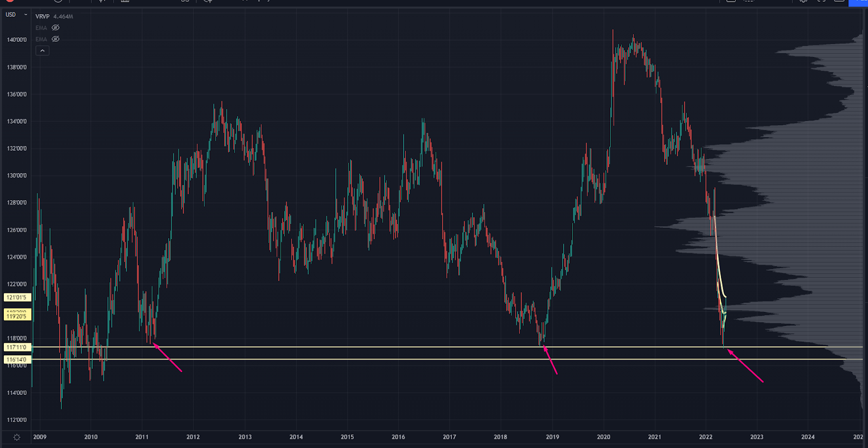Open the USD currency dropdown
The image size is (868, 448).
tap(16, 15)
